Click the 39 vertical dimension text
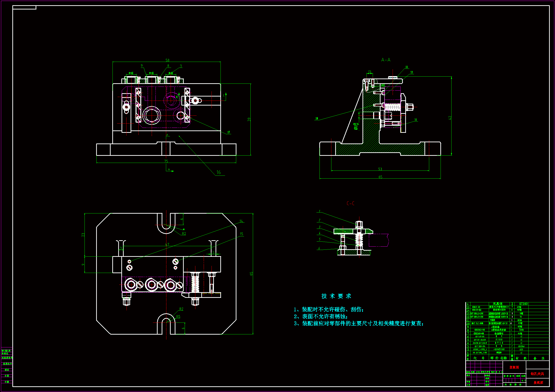 [x=249, y=119]
